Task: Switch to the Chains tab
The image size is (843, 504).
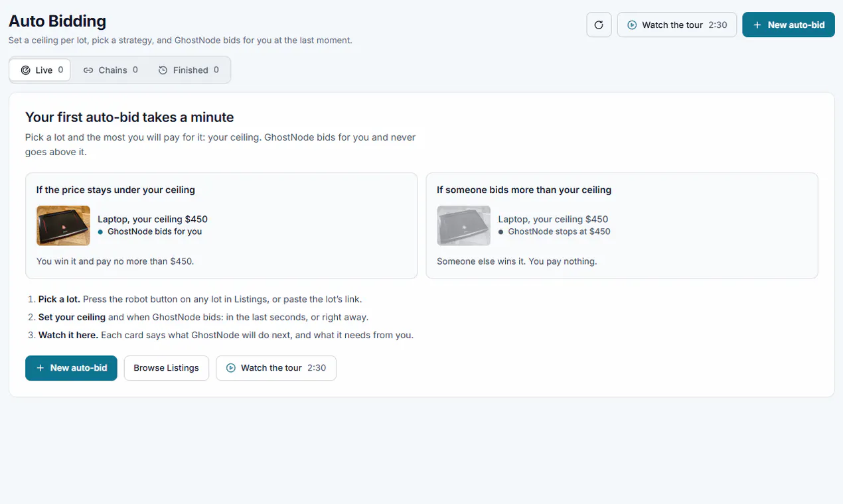Action: click(x=110, y=70)
